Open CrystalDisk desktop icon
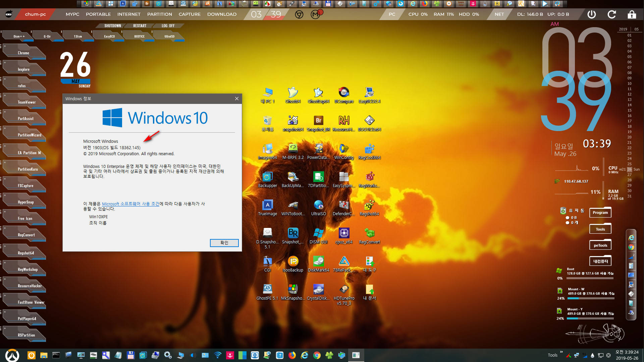The height and width of the screenshot is (362, 644). (318, 292)
